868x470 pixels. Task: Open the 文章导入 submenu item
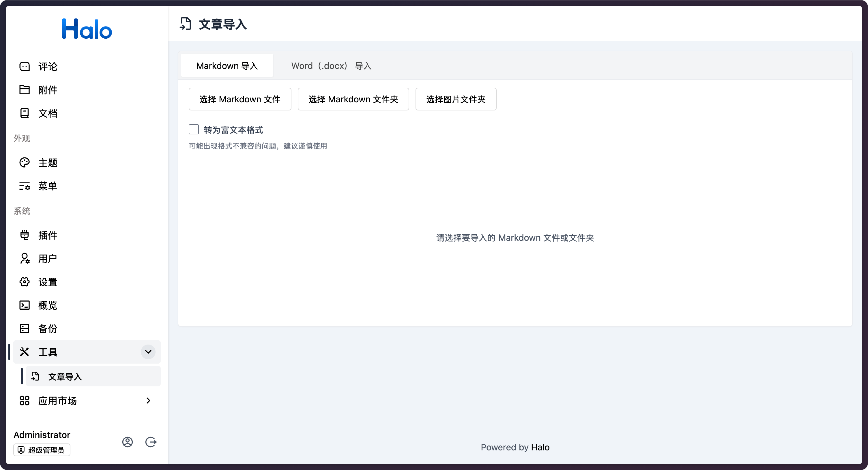tap(65, 376)
